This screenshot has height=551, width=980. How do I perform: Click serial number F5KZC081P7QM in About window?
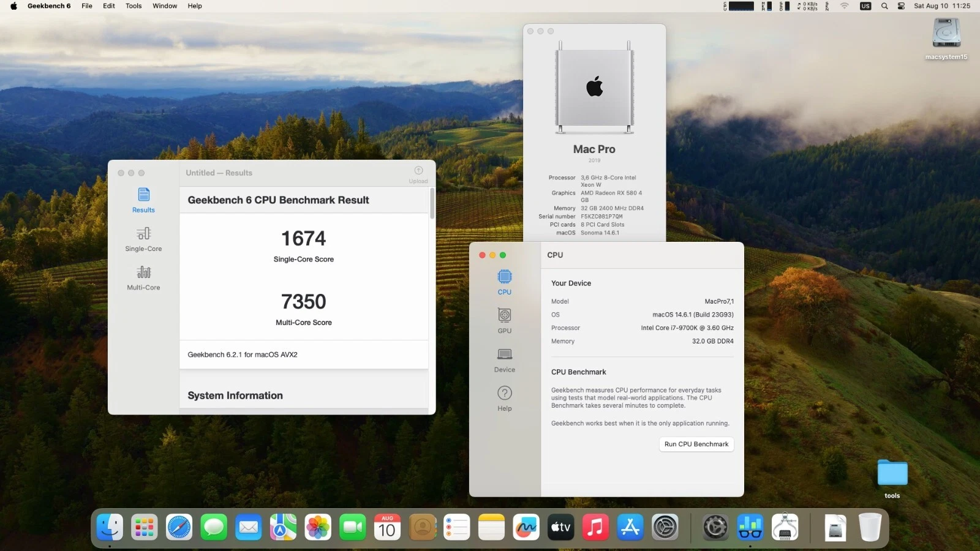click(x=601, y=216)
